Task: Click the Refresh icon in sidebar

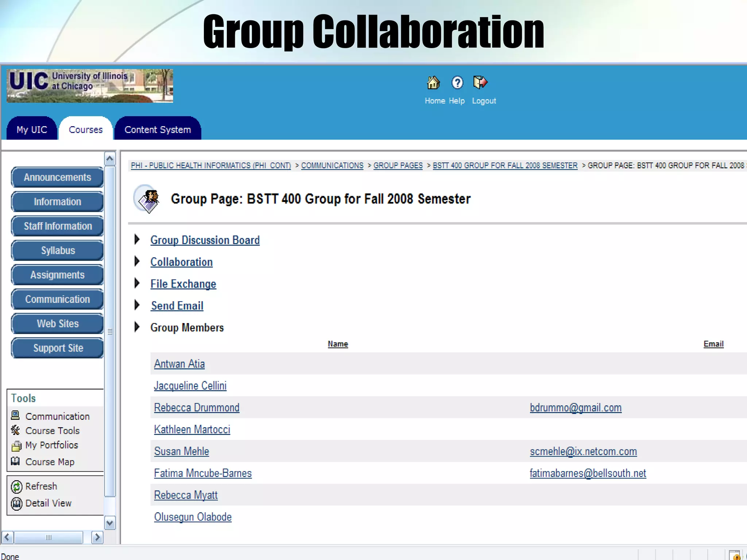Action: (x=16, y=487)
